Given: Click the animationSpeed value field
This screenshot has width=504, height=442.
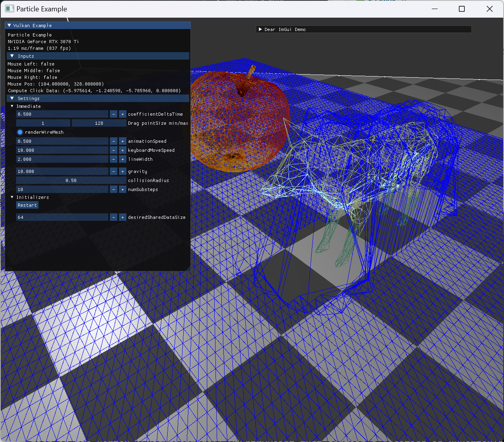Looking at the screenshot, I should 62,141.
